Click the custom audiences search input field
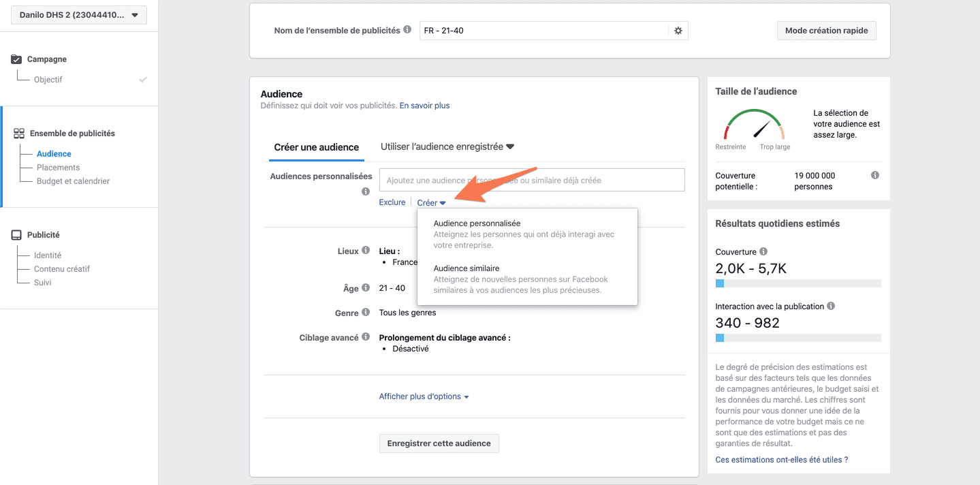The image size is (980, 485). pos(531,181)
